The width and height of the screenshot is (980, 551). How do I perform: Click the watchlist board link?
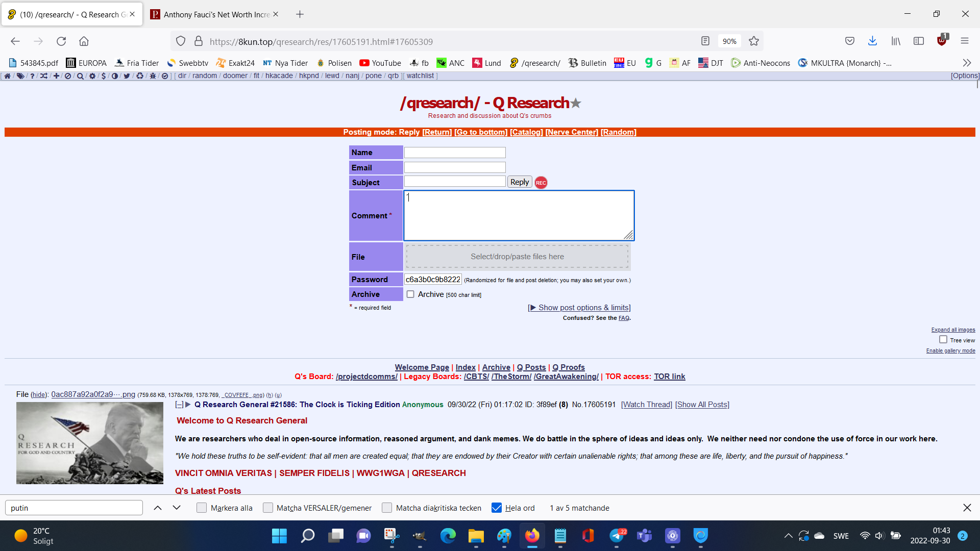click(420, 76)
